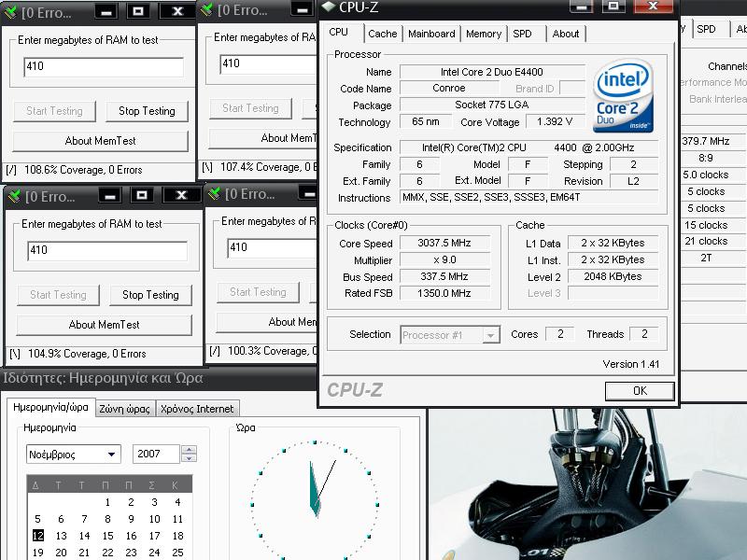The width and height of the screenshot is (747, 560).
Task: Stop Testing in 108.6% coverage MemTest window
Action: point(147,111)
